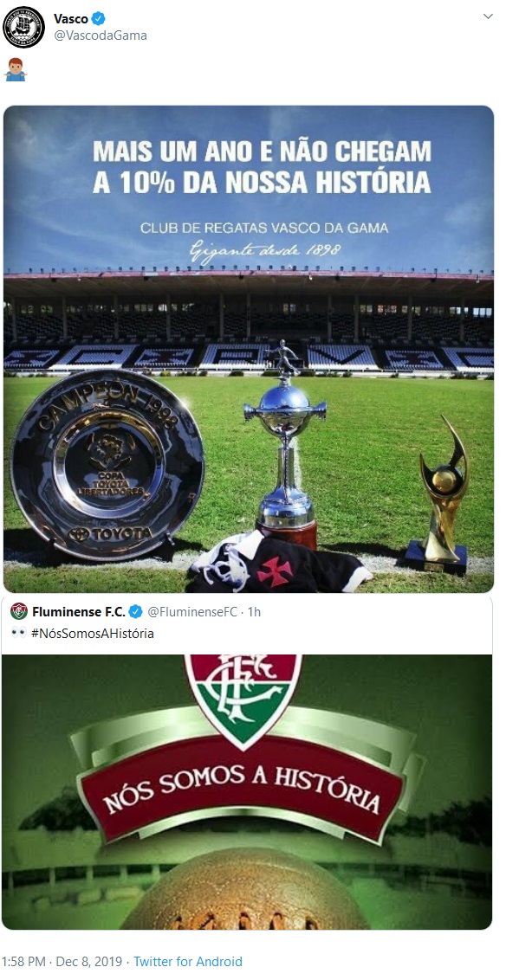Screen dimensions: 506x980
Task: Click the 1h timestamp of quoted tweet
Action: click(x=254, y=612)
